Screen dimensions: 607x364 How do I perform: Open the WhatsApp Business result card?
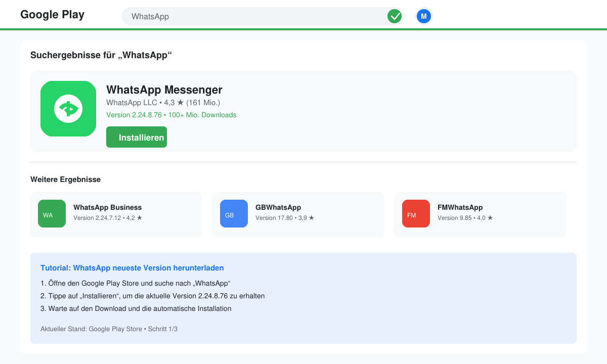tap(116, 215)
